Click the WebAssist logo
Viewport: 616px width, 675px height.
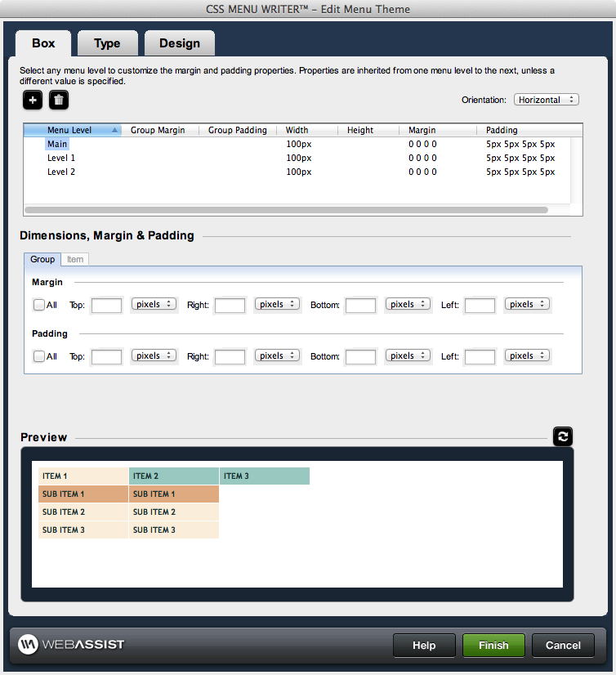[71, 645]
